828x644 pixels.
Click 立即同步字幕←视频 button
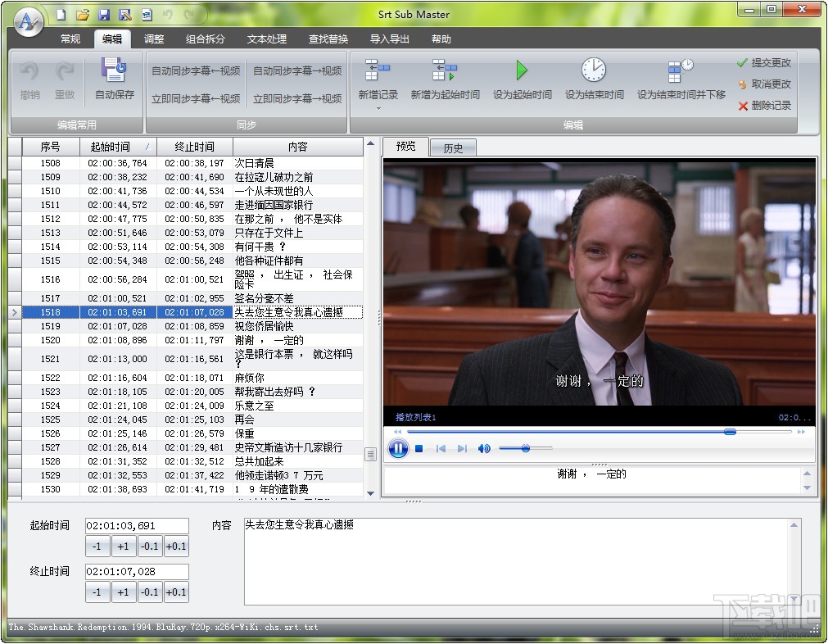[196, 99]
